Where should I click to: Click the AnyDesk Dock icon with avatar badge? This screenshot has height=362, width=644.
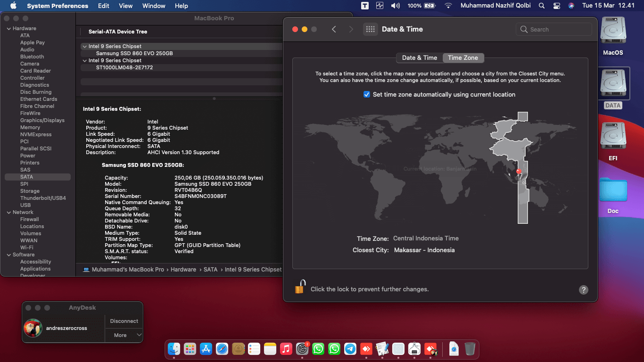[x=430, y=349]
